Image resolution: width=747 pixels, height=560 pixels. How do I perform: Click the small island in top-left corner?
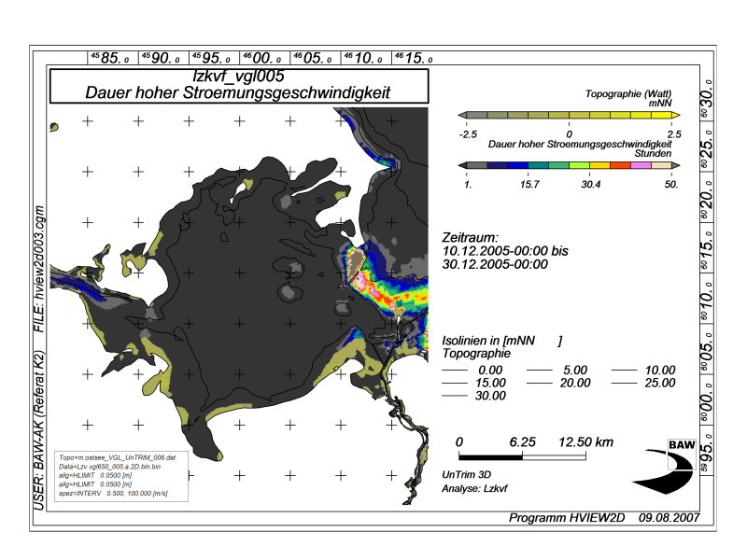pyautogui.click(x=54, y=127)
